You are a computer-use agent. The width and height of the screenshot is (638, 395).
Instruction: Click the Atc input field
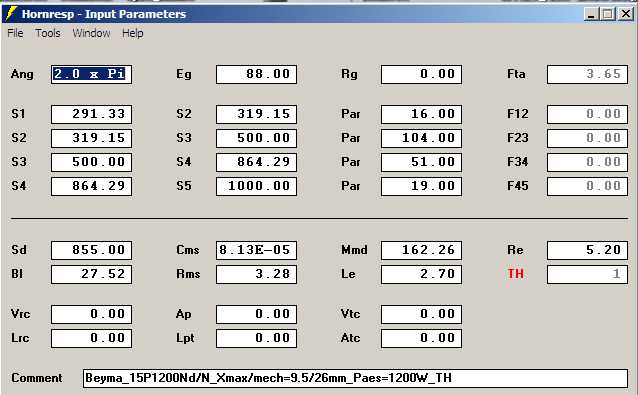point(421,338)
